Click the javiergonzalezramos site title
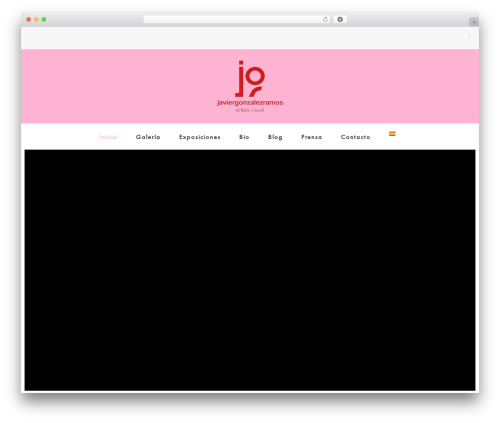This screenshot has width=500, height=423. [250, 103]
